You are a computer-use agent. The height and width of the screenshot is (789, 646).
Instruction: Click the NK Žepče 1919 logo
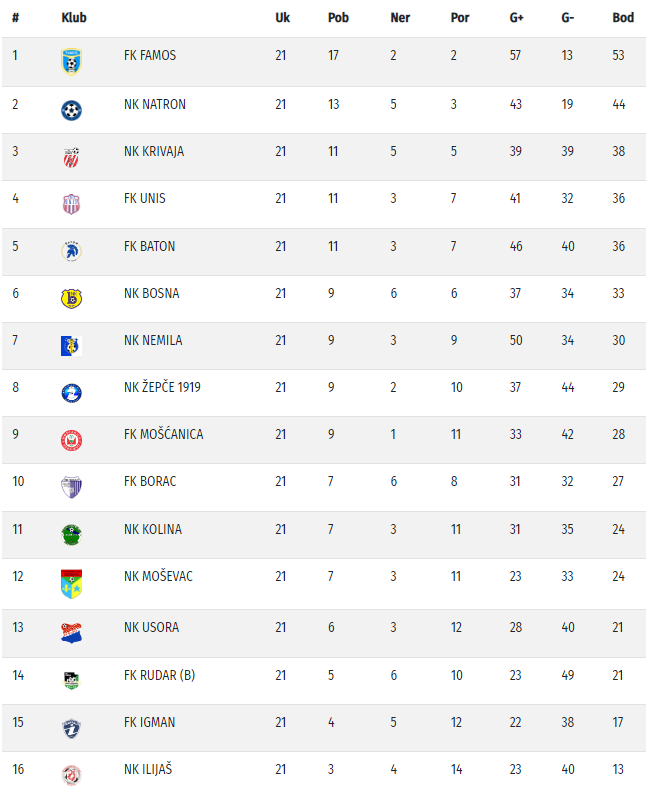(71, 393)
